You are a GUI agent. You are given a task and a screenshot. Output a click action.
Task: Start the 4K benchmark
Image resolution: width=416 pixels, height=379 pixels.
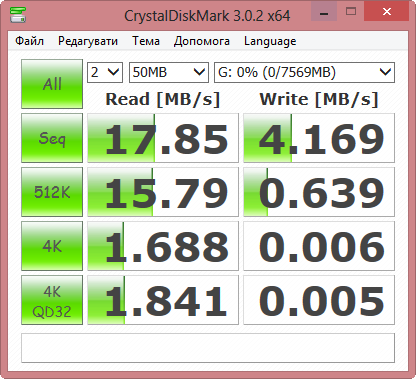click(x=52, y=246)
